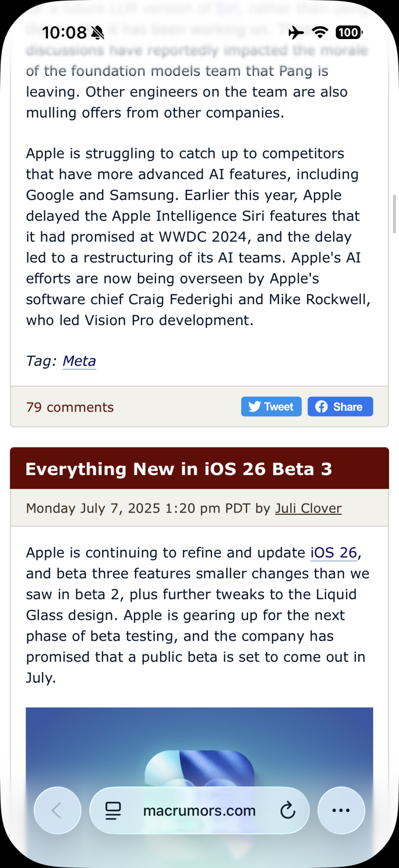Image resolution: width=399 pixels, height=868 pixels.
Task: Tap the Safari back arrow button
Action: (57, 810)
